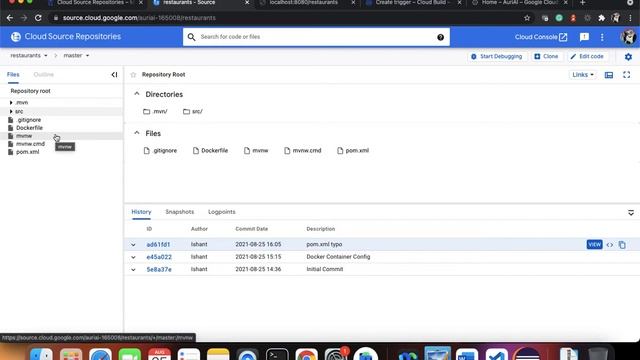Open the browser extensions puzzle icon

(x=601, y=18)
